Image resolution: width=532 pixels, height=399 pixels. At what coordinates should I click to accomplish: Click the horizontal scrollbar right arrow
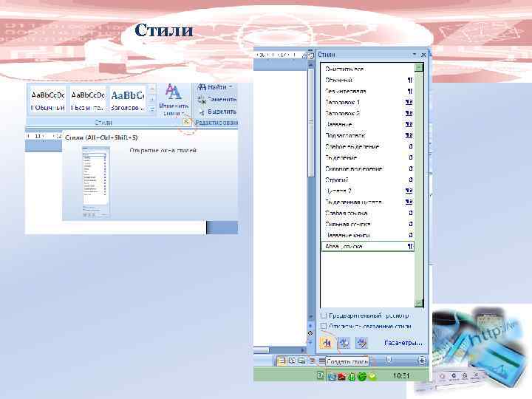(x=304, y=349)
